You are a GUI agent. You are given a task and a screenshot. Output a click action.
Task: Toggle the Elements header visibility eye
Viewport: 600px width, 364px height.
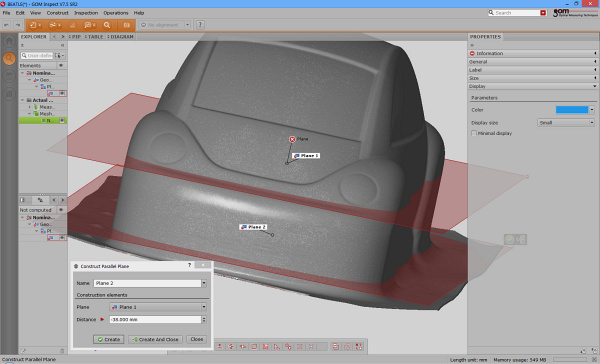[61, 65]
